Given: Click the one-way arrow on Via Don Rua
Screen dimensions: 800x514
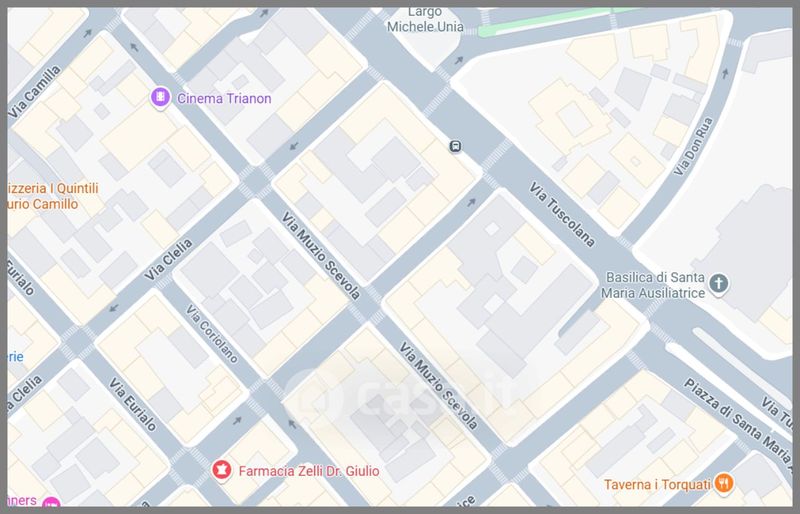Looking at the screenshot, I should (x=725, y=73).
